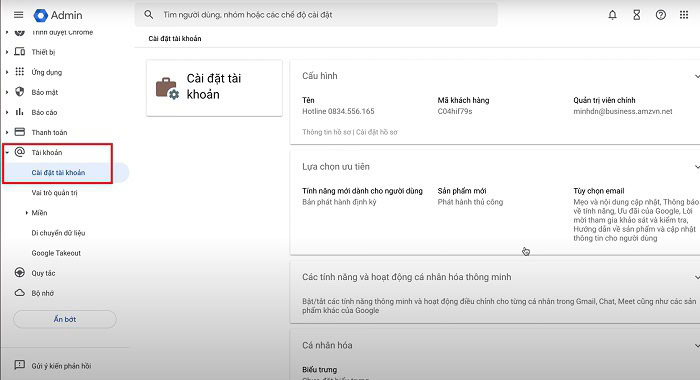Click the Thiết bị devices icon

coord(20,51)
